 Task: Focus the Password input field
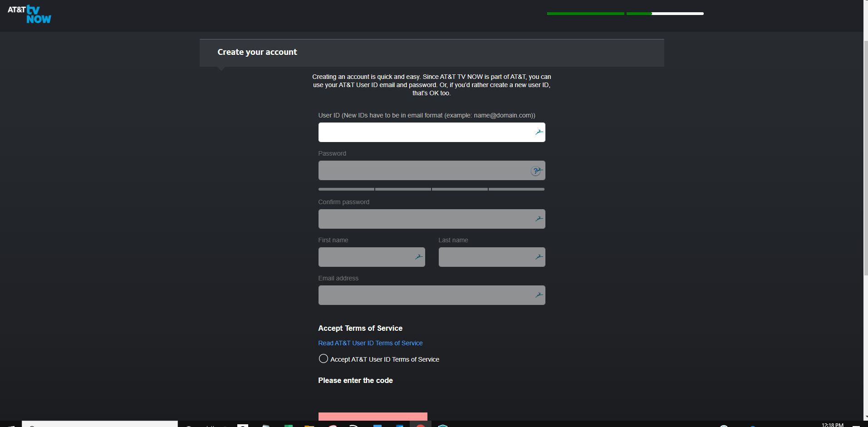click(x=432, y=171)
